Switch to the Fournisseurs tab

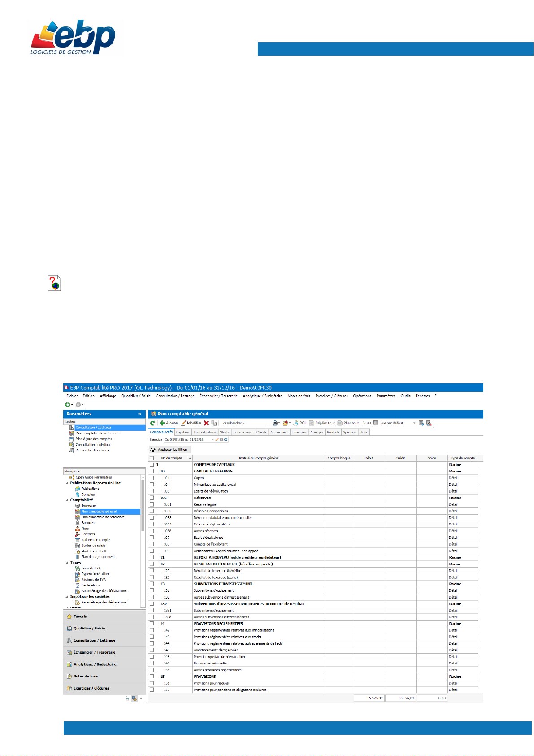(243, 433)
